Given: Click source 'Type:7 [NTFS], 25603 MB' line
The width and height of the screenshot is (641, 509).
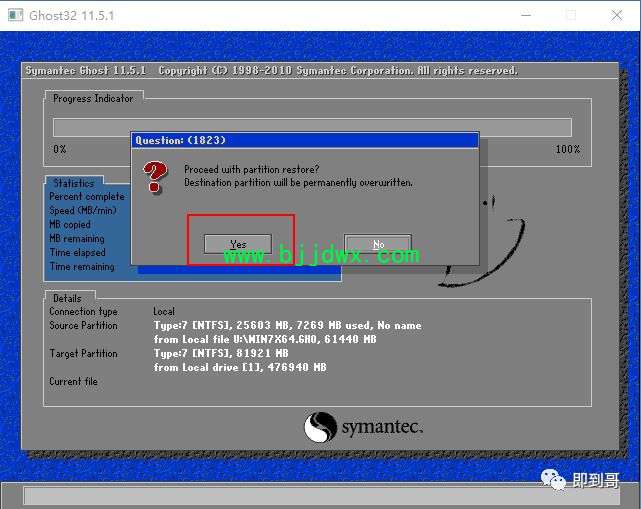Looking at the screenshot, I should click(287, 325).
